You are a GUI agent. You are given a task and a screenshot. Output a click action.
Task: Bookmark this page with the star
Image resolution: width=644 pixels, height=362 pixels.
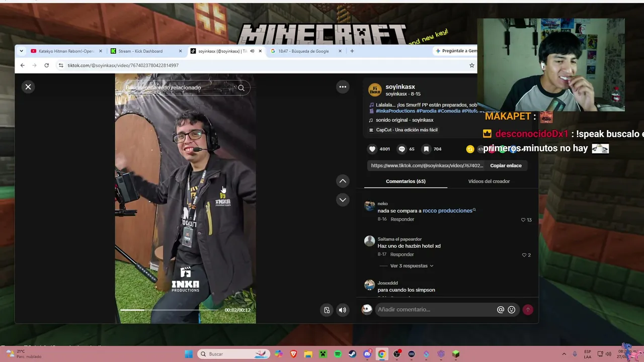coord(472,65)
